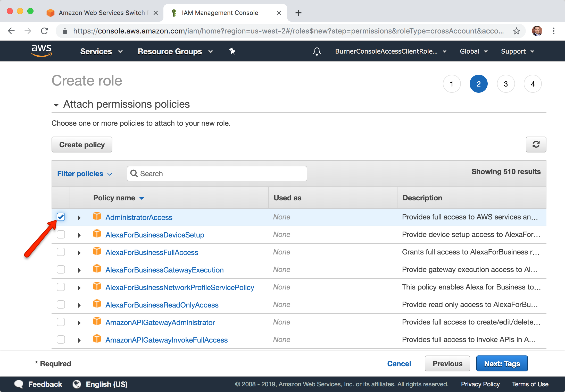Viewport: 565px width, 392px height.
Task: Select the AmazonAPIGatewayAdministrator checkbox
Action: (x=61, y=322)
